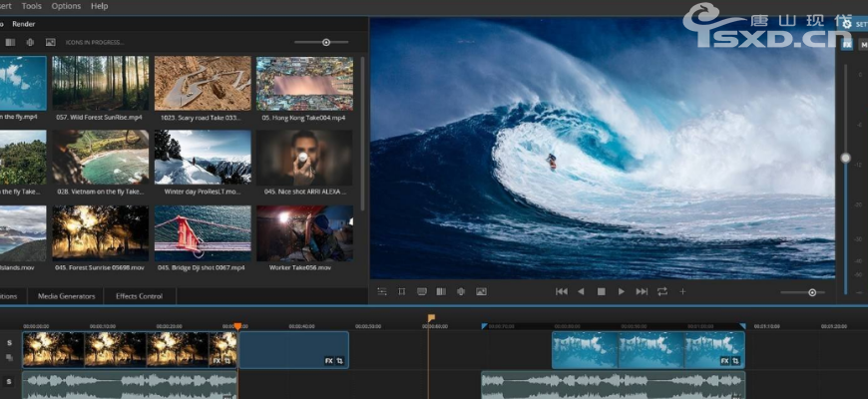Screen dimensions: 868x399
Task: Toggle loop playback in the preview controls
Action: (x=662, y=291)
